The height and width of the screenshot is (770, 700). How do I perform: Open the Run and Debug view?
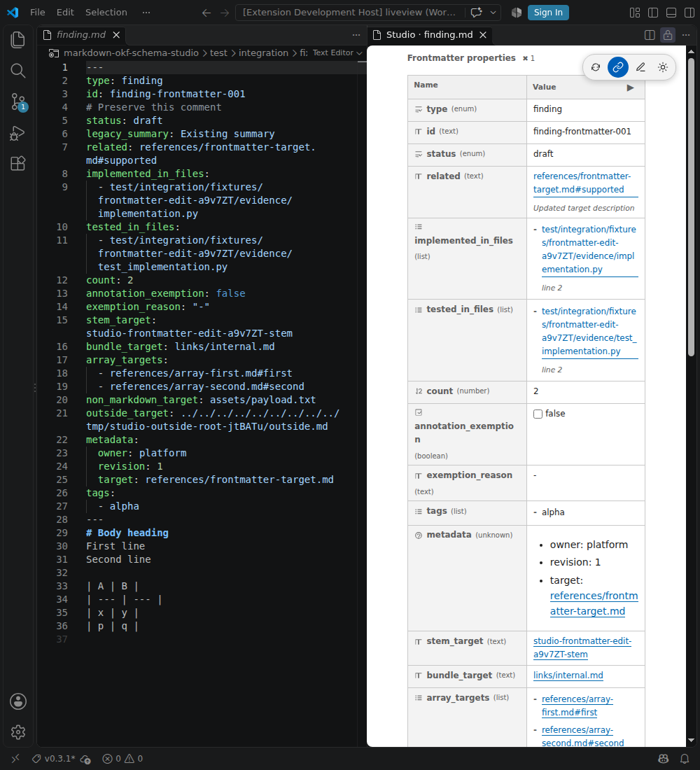pos(17,133)
